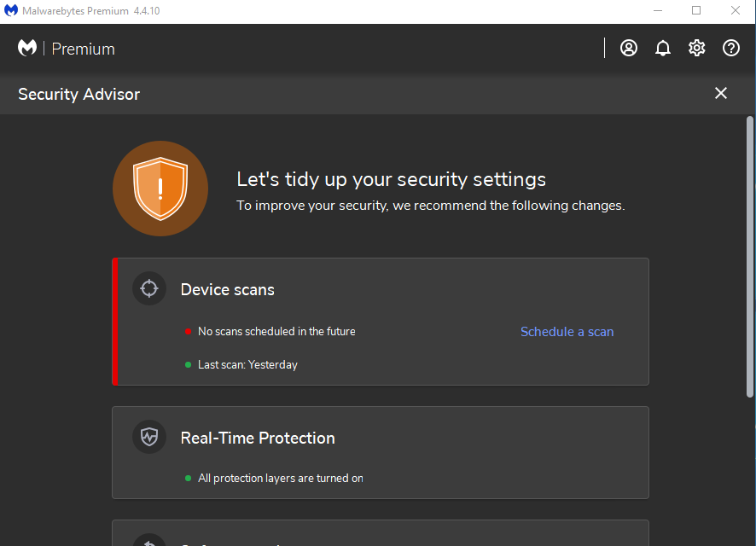The height and width of the screenshot is (546, 756).
Task: Click the Security Advisor title
Action: 79,94
